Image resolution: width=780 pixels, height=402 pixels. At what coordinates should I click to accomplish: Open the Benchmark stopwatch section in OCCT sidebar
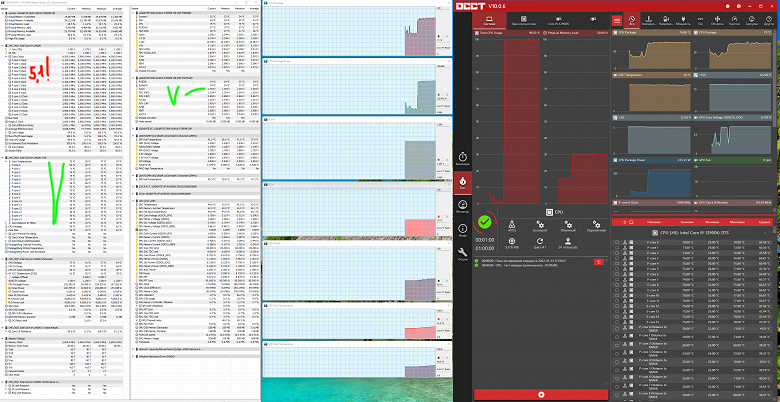462,159
